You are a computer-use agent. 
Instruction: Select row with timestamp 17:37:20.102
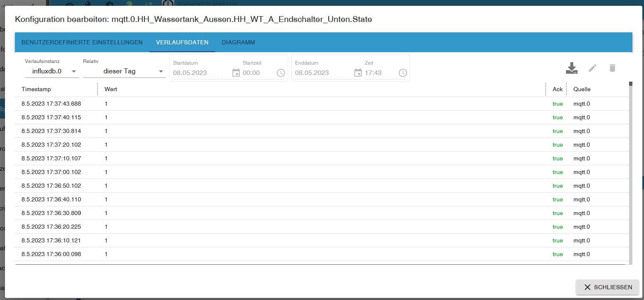pos(322,145)
